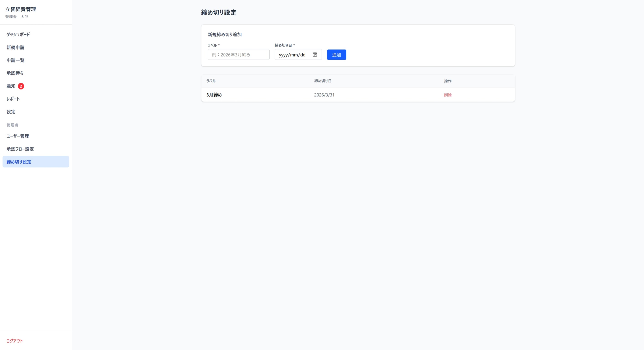Focus the ラベル text input
This screenshot has height=350, width=644.
click(x=238, y=55)
